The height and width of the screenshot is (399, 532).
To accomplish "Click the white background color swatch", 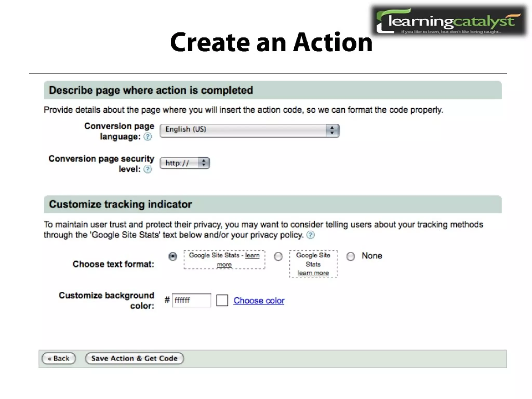I will (x=222, y=300).
